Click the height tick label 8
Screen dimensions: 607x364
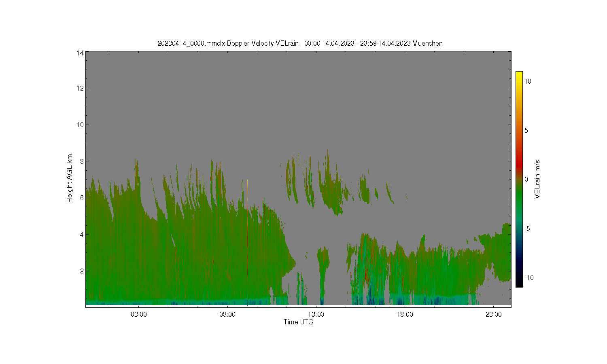click(82, 161)
